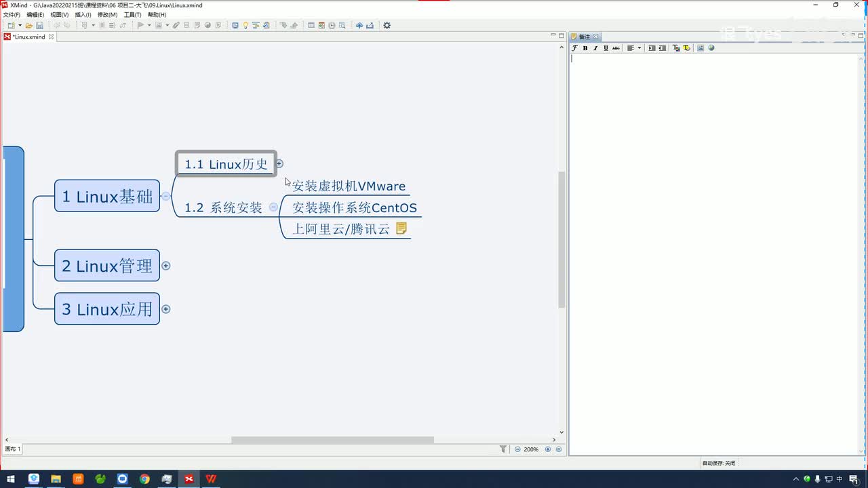Open font chooser in notes toolbar
Viewport: 868px width, 488px height.
pos(574,48)
